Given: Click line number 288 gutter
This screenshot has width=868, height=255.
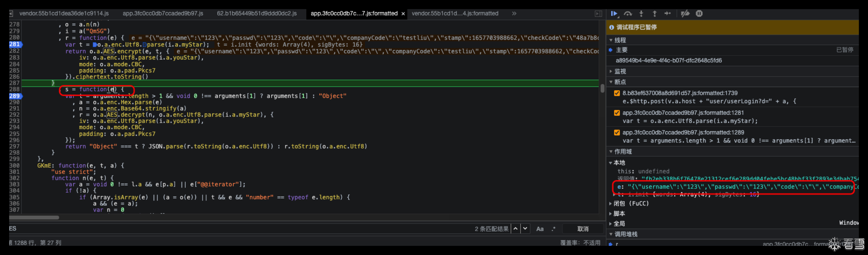Looking at the screenshot, I should 14,90.
